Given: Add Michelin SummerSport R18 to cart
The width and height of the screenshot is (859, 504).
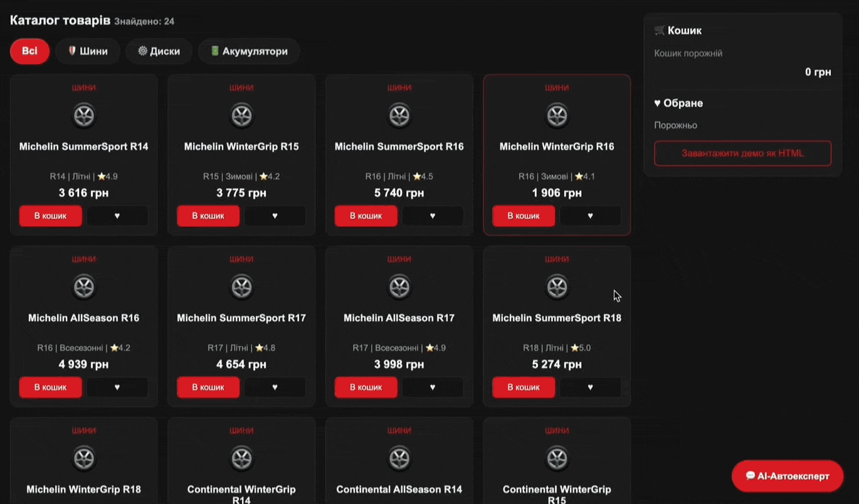Looking at the screenshot, I should pyautogui.click(x=524, y=387).
